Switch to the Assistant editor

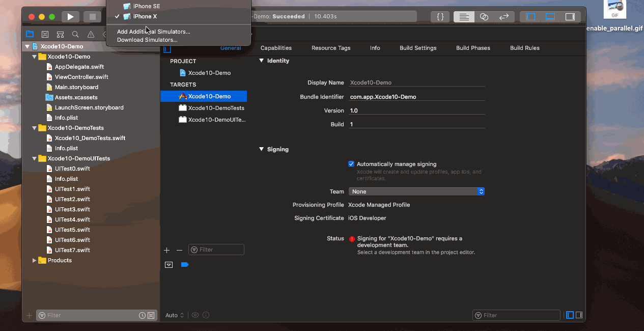[x=484, y=17]
